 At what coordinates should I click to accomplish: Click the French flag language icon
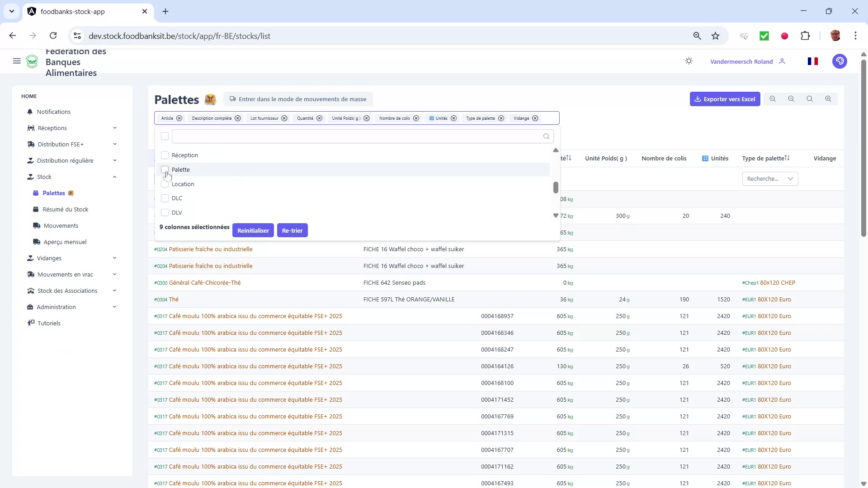[x=812, y=61]
